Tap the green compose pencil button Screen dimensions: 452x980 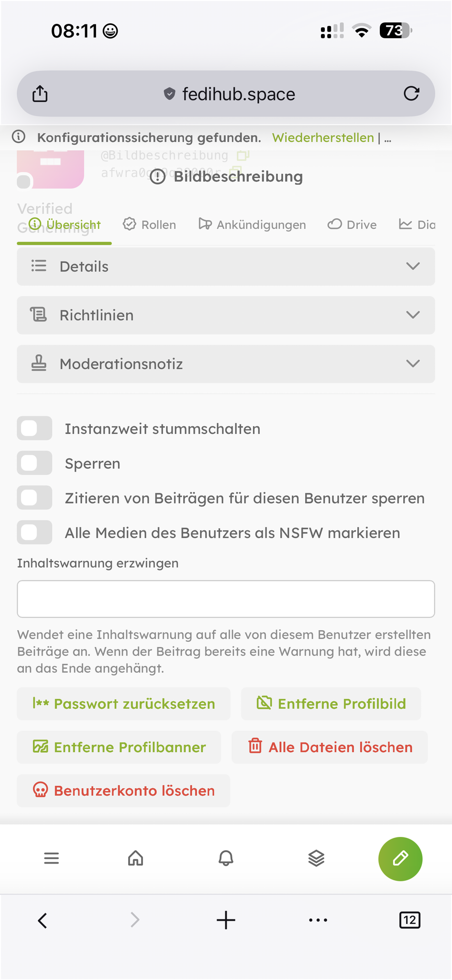click(x=400, y=858)
